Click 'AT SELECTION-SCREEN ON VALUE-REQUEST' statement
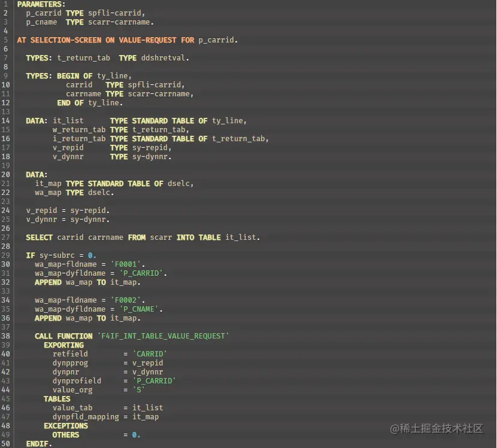497x448 pixels. tap(96, 40)
